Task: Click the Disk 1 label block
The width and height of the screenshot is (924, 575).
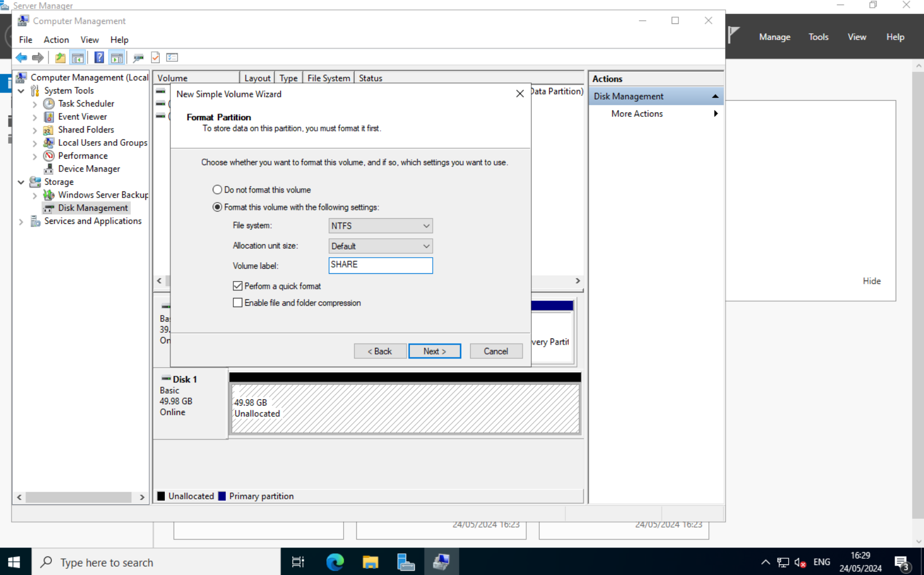Action: click(x=190, y=403)
